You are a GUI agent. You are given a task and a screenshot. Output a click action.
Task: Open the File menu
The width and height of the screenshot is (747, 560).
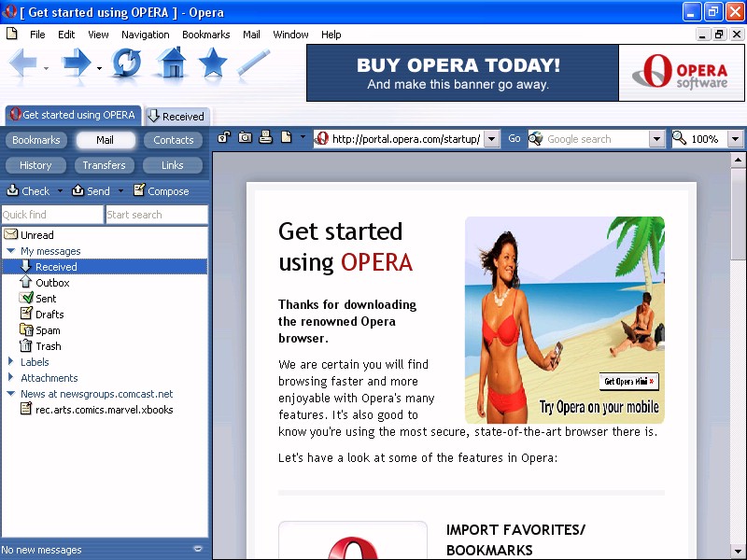point(37,35)
